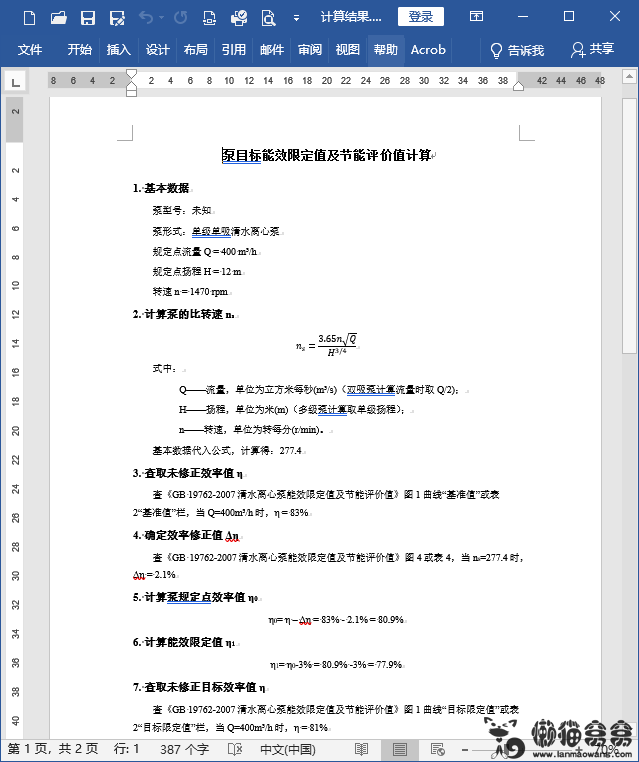The height and width of the screenshot is (762, 639).
Task: Click the Print Preview magnifier icon
Action: [x=268, y=18]
